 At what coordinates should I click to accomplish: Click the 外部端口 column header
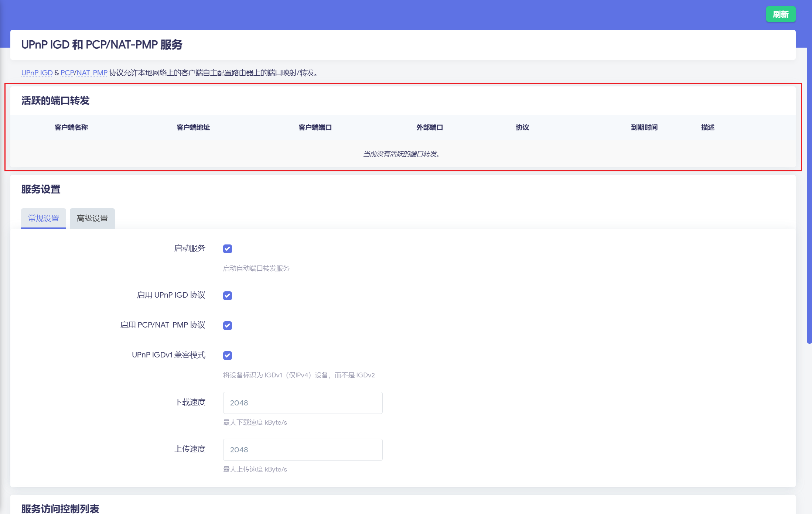(429, 127)
